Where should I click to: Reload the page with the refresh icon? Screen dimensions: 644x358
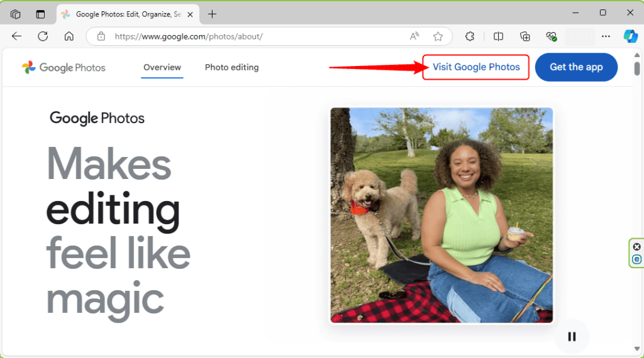pos(43,36)
